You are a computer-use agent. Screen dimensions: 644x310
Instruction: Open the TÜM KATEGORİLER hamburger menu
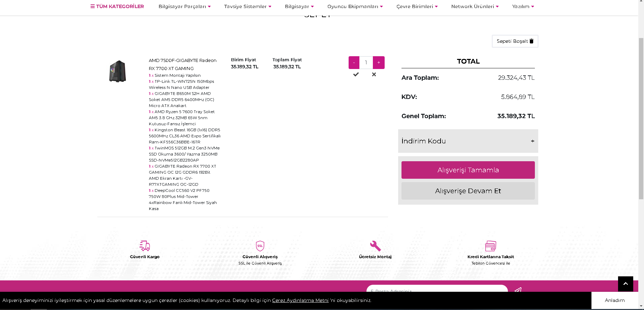coord(117,6)
